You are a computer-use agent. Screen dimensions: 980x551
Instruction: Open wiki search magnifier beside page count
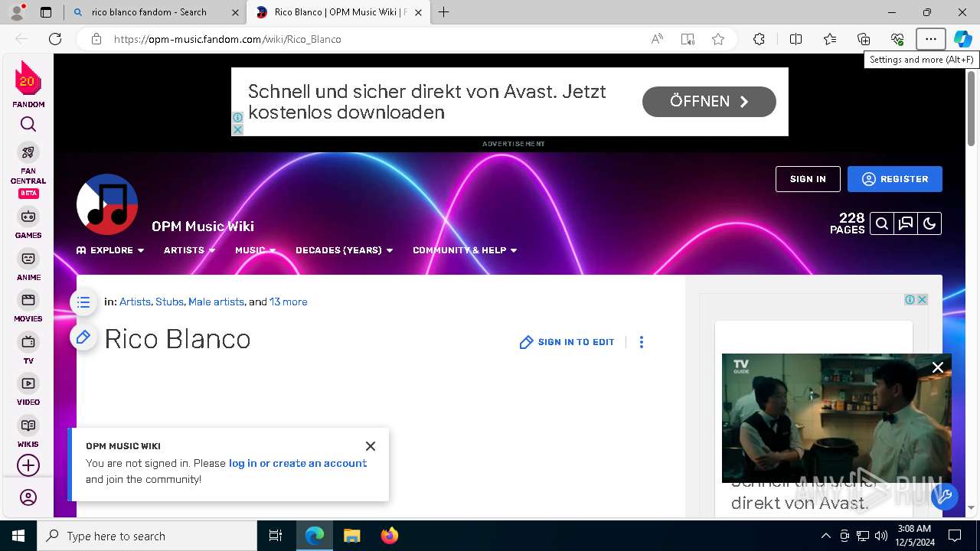[x=882, y=223]
